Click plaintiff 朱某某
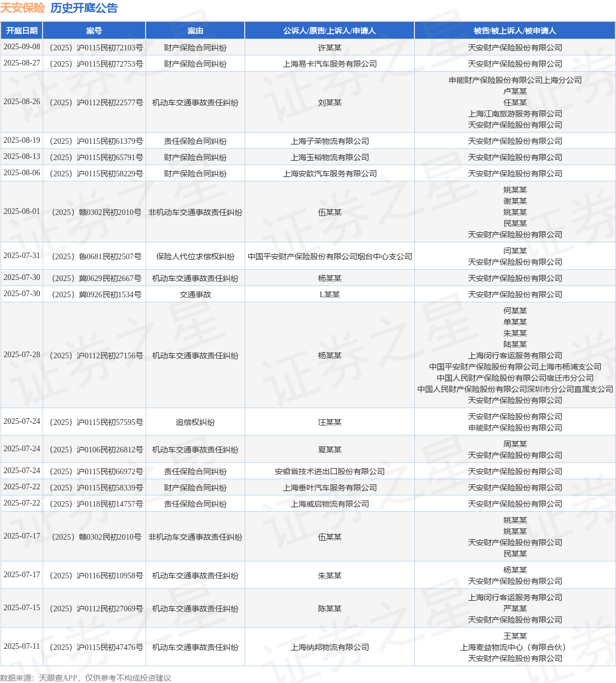Screen dimensions: 616x683 pyautogui.click(x=330, y=576)
